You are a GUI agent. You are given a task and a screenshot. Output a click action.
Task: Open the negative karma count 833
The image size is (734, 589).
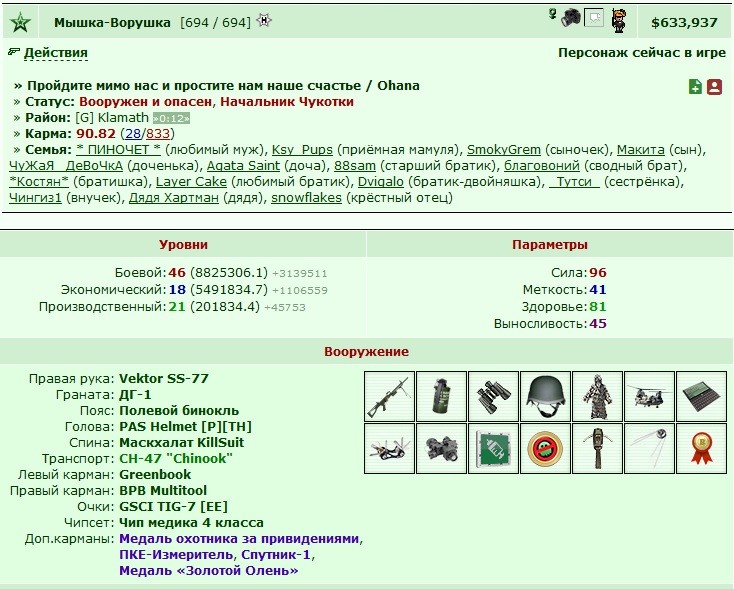click(158, 133)
